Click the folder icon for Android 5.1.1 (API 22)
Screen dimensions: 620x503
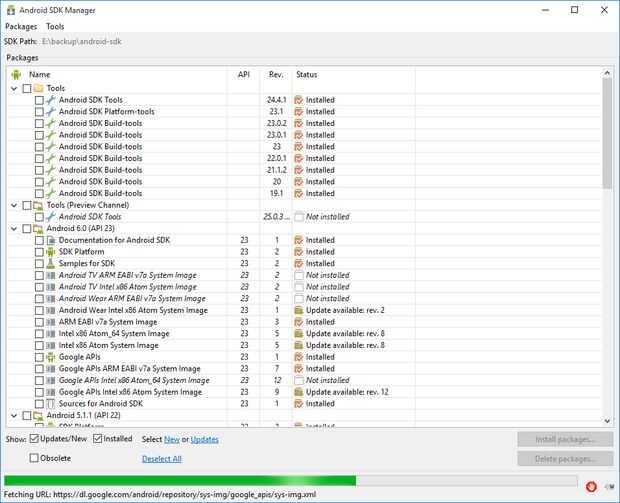[x=38, y=416]
